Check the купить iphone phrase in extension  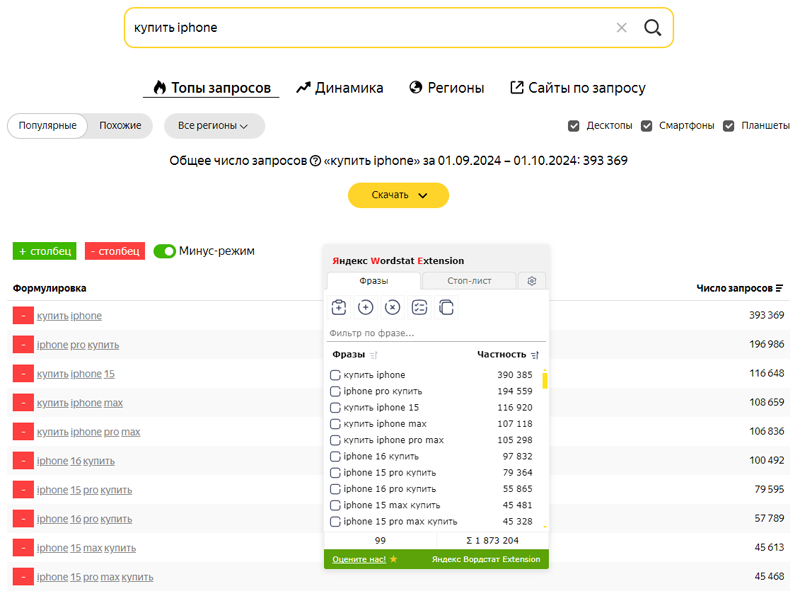[x=335, y=375]
